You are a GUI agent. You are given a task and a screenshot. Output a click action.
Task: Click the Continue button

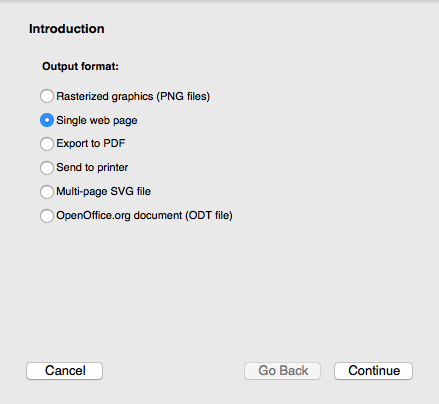[373, 371]
